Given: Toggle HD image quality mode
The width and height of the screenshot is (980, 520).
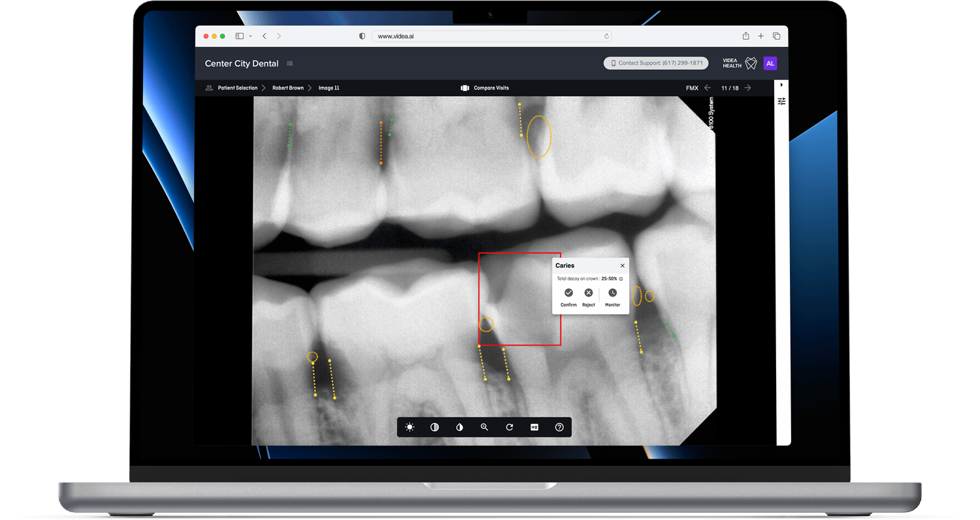Looking at the screenshot, I should pos(534,427).
